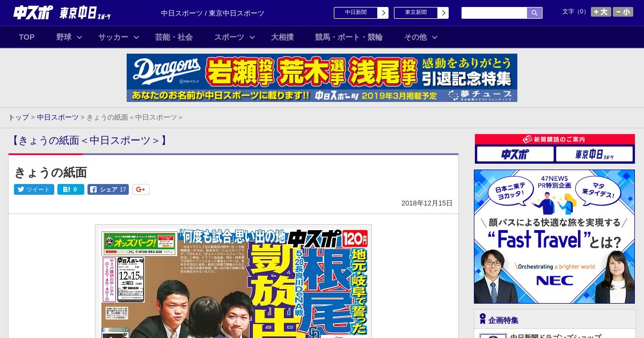Open the newspaper front page image
The width and height of the screenshot is (644, 338).
233,281
